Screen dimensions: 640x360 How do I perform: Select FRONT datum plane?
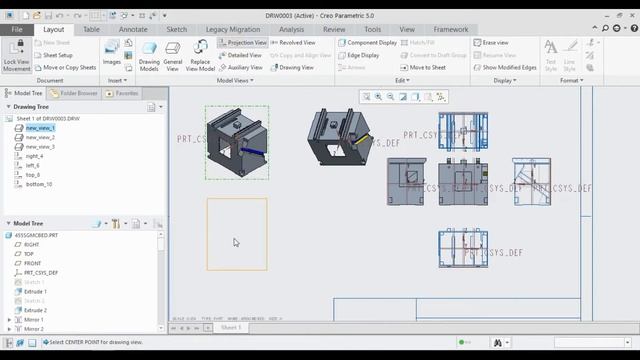pyautogui.click(x=32, y=263)
